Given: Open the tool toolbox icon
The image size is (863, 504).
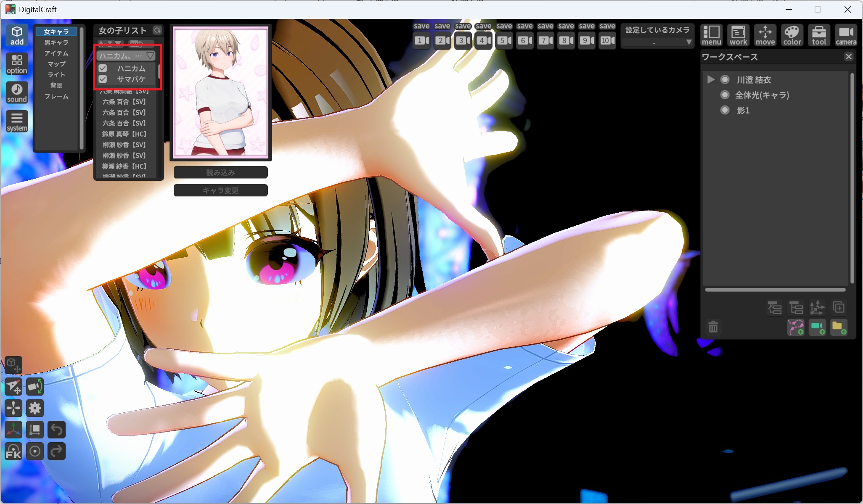Looking at the screenshot, I should (x=818, y=35).
